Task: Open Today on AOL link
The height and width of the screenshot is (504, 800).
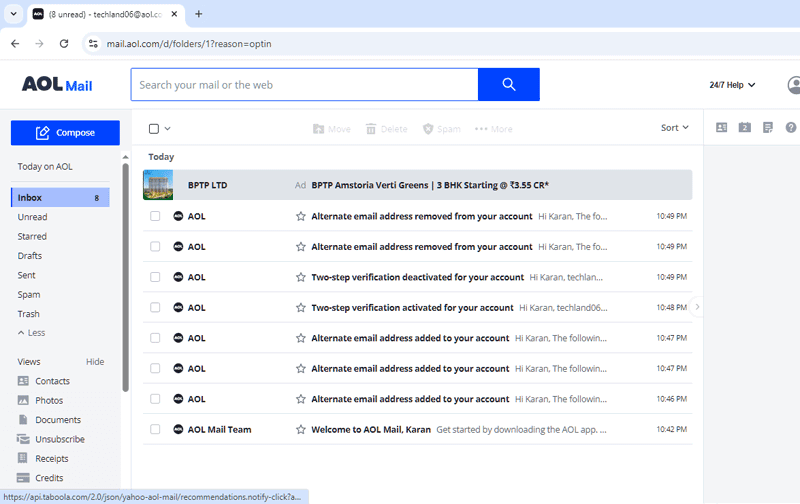Action: pos(45,166)
